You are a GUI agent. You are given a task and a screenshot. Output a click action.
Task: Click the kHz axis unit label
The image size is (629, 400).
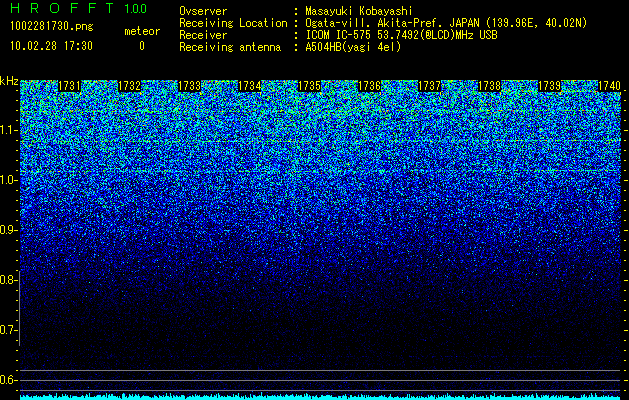coord(9,81)
